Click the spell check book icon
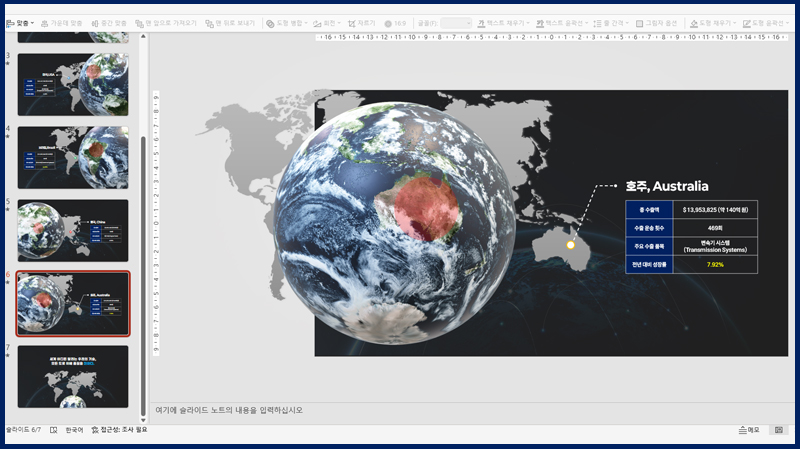This screenshot has width=800, height=449. click(x=54, y=430)
